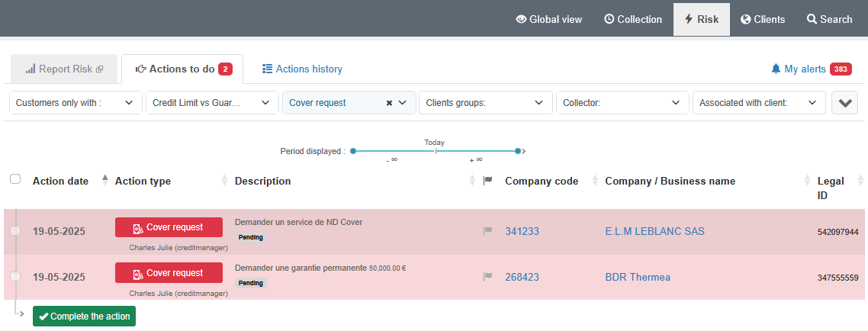The image size is (868, 331).
Task: Click the right end handle of period slider
Action: click(x=518, y=151)
